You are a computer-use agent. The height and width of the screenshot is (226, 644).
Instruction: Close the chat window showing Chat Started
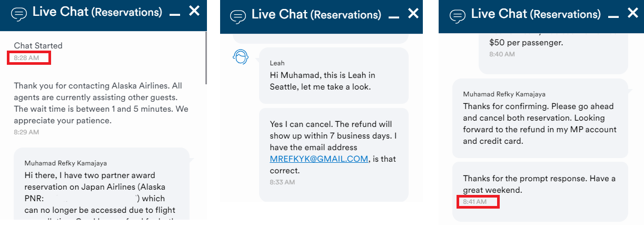(x=194, y=11)
